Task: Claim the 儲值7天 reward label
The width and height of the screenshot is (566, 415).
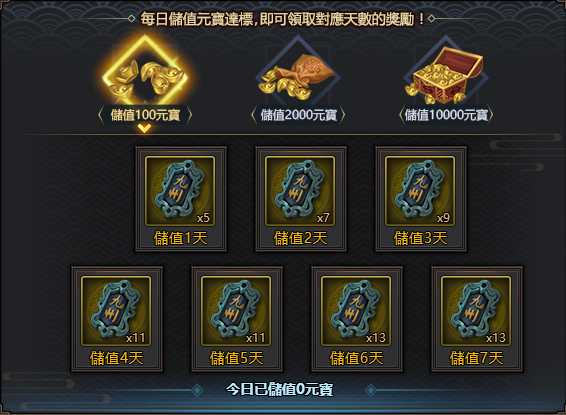Action: point(476,358)
